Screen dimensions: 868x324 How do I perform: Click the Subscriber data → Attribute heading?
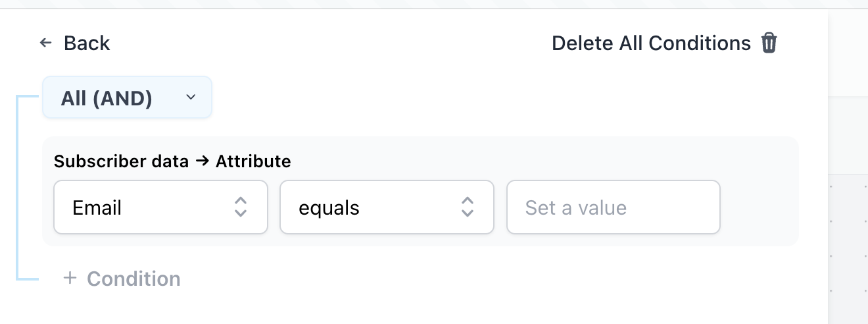click(172, 161)
